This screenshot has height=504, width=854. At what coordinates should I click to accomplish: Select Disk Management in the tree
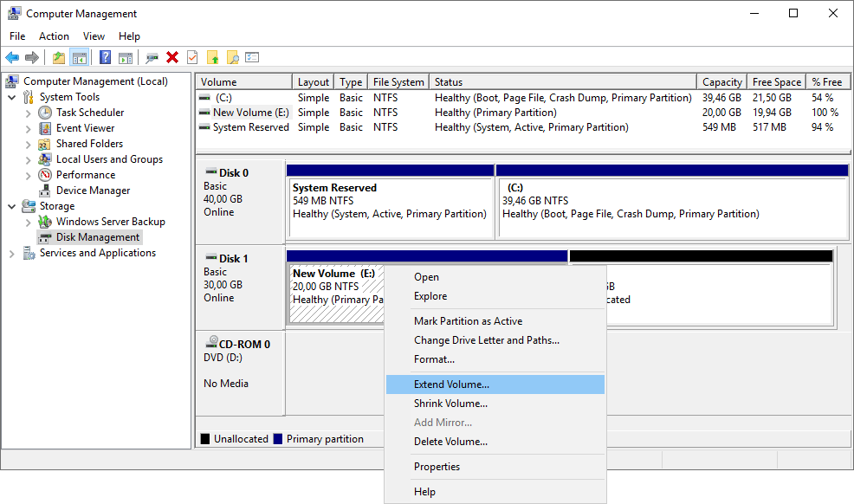(x=98, y=237)
